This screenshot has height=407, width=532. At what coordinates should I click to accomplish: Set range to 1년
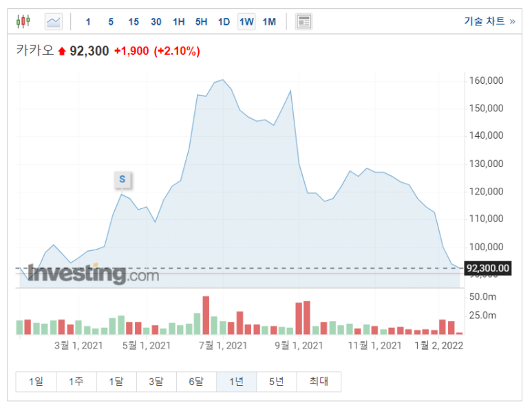[237, 382]
